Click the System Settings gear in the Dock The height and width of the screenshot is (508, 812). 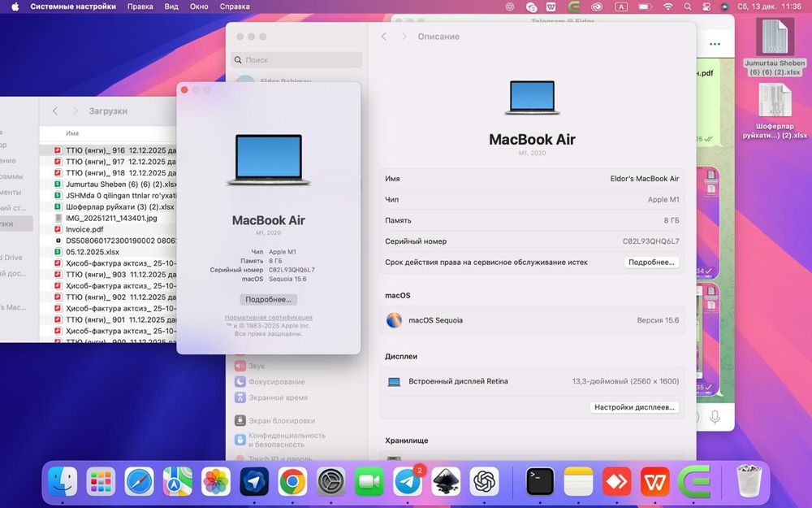[331, 481]
